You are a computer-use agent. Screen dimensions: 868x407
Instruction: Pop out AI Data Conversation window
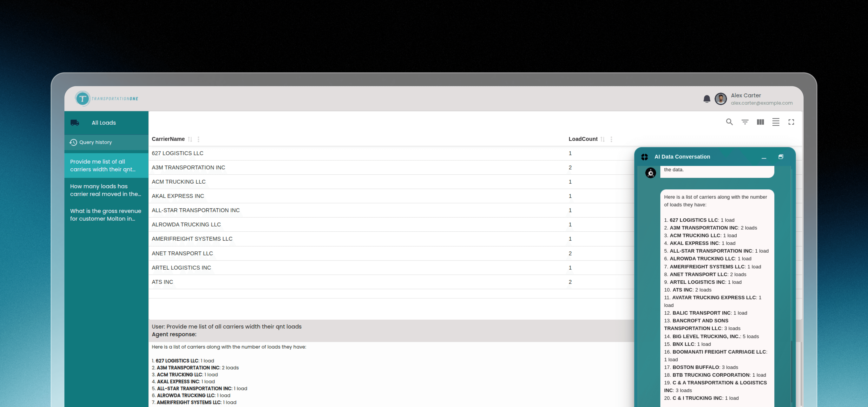781,157
